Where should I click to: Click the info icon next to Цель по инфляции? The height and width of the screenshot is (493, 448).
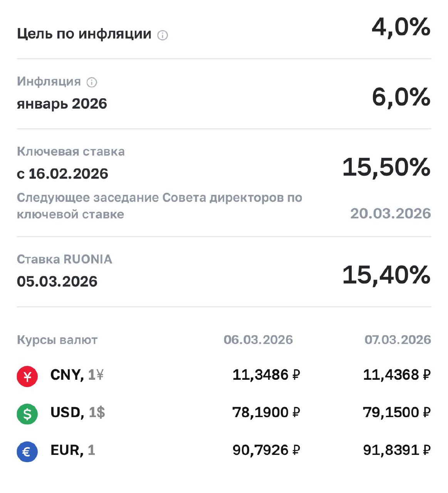[163, 35]
